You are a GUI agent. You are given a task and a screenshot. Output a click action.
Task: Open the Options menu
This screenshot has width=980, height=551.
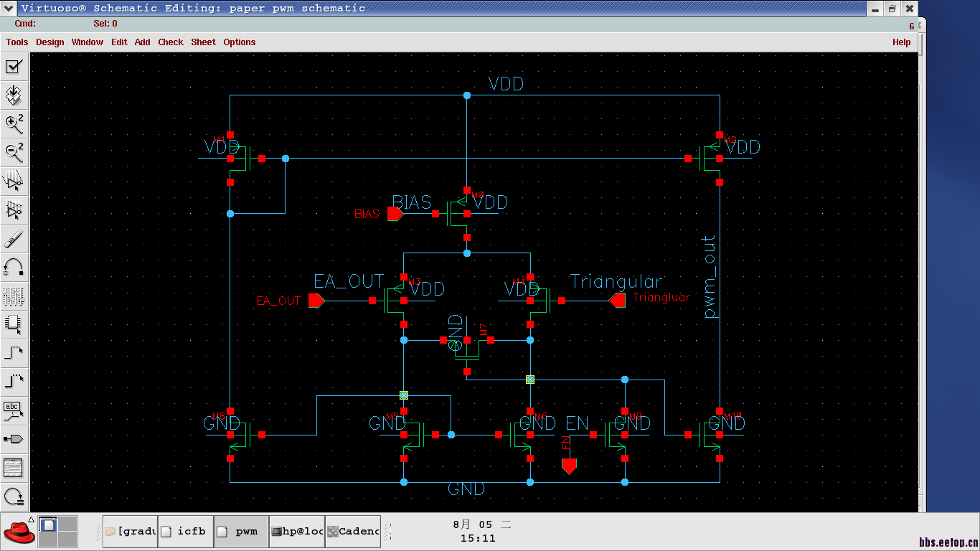click(x=240, y=42)
